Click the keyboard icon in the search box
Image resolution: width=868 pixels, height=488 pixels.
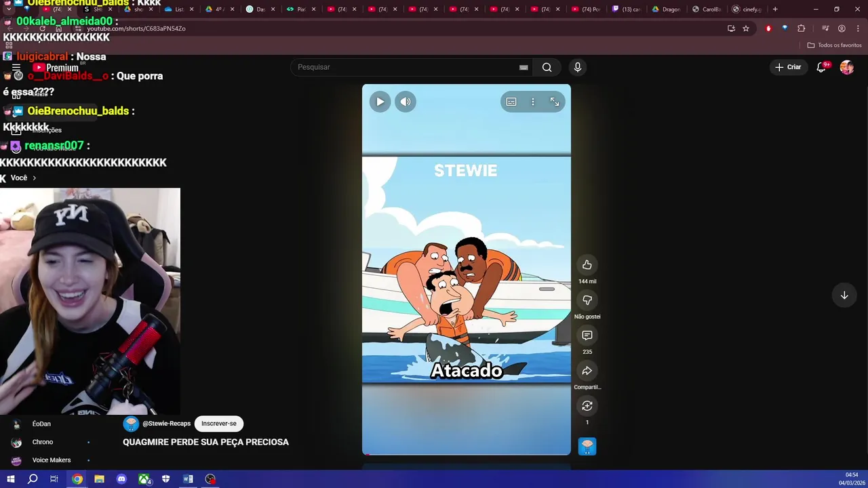pos(524,67)
